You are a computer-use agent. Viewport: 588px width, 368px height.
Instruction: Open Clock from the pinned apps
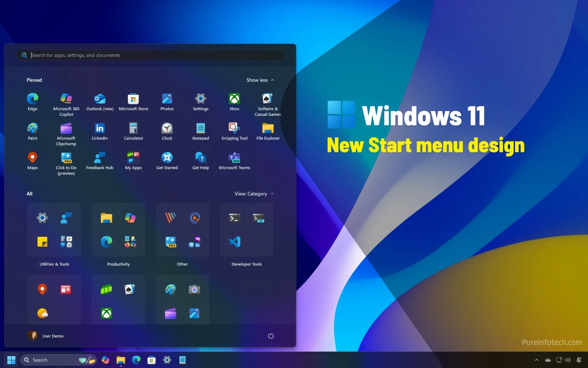pyautogui.click(x=167, y=129)
